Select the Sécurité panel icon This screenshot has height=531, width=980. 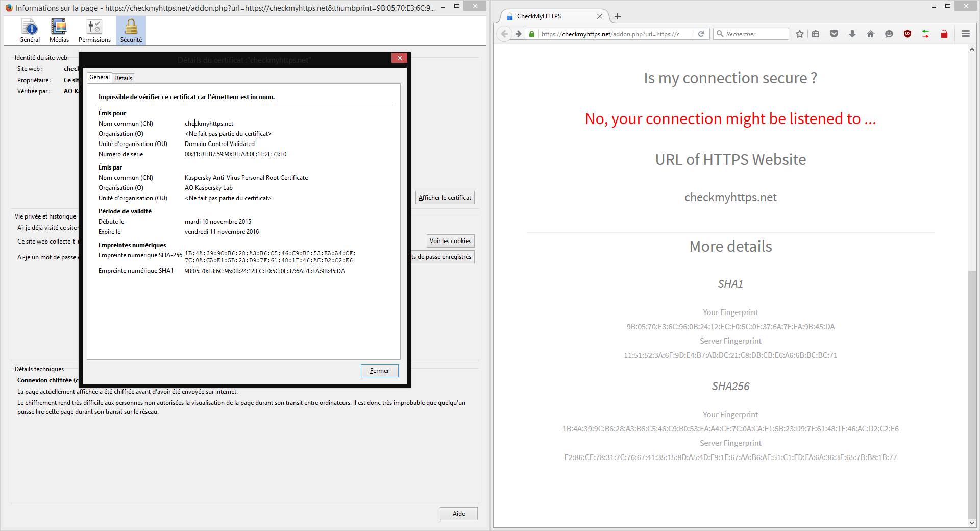pos(131,31)
